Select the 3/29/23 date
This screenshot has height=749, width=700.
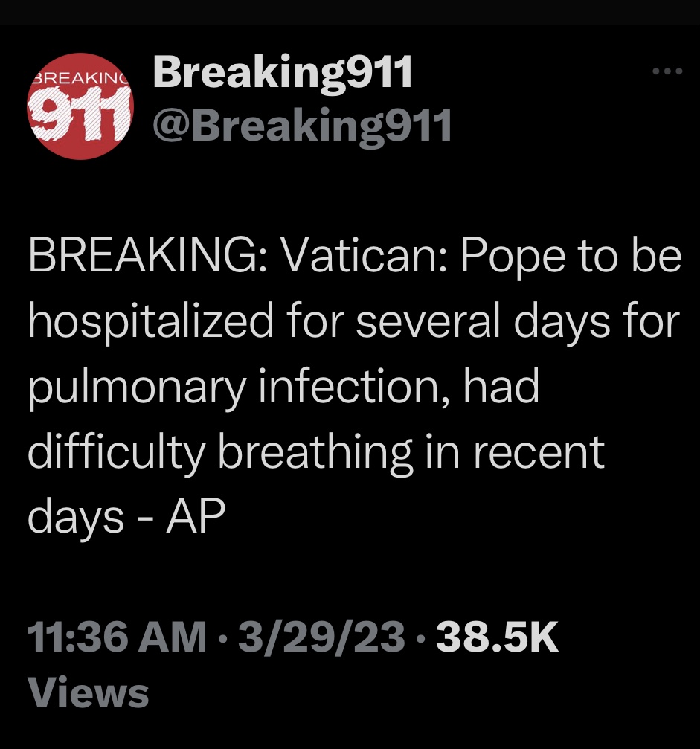point(321,639)
